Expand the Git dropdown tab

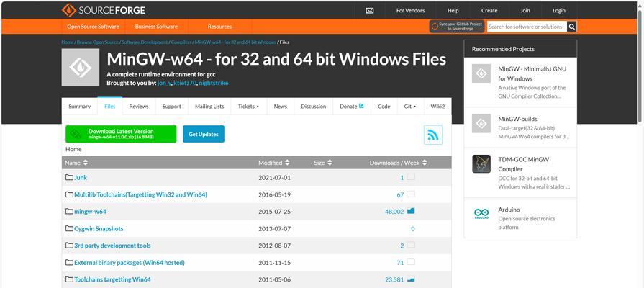[410, 106]
